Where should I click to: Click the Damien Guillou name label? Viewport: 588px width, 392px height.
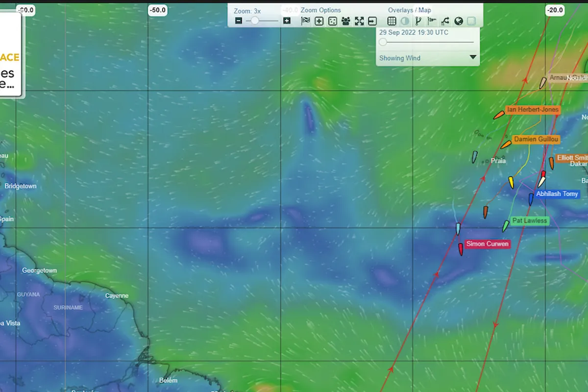pos(536,140)
